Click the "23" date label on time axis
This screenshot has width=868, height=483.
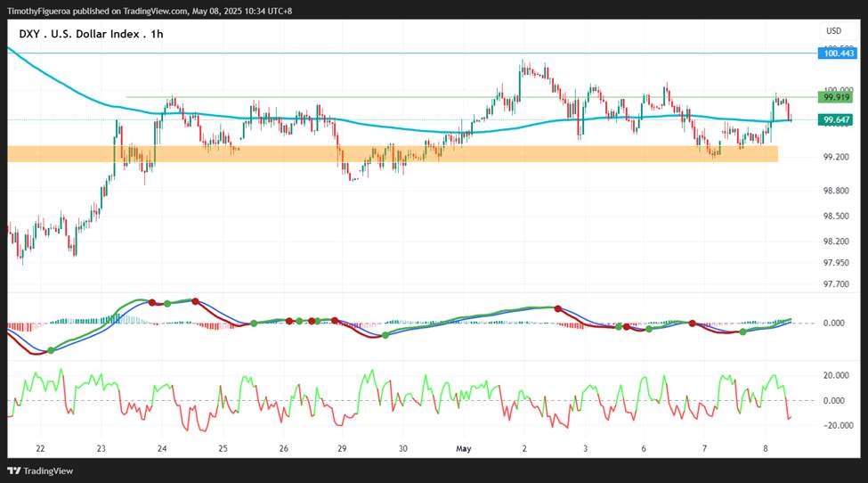[101, 448]
